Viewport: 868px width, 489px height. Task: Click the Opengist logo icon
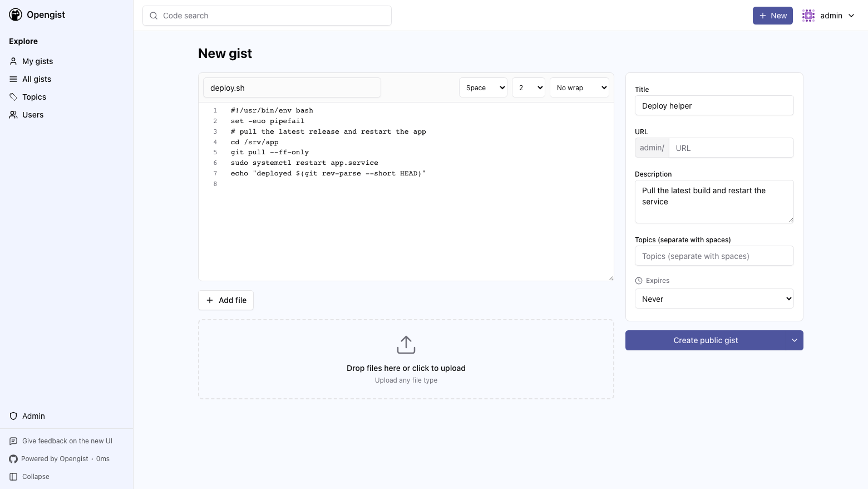16,15
